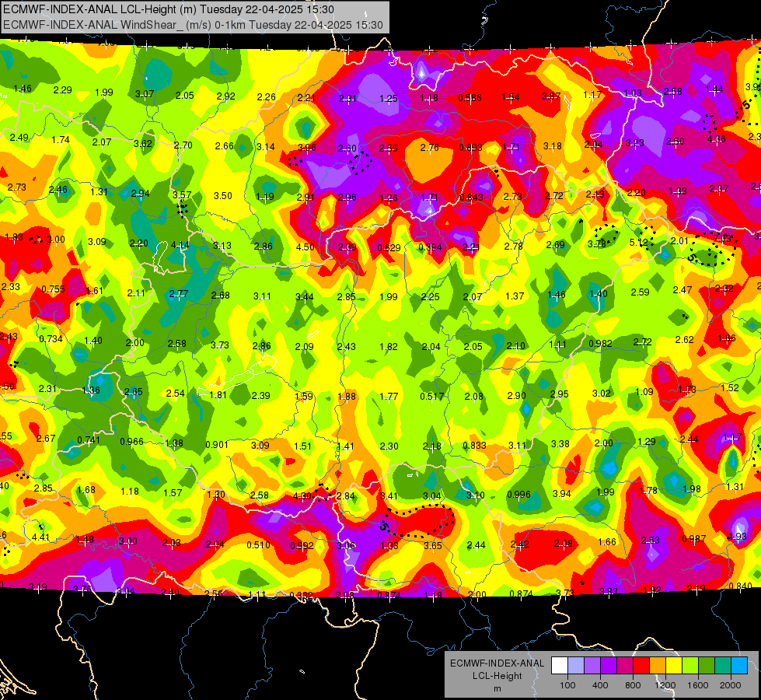This screenshot has height=700, width=761.
Task: Click the legend tick label 400
Action: (600, 685)
